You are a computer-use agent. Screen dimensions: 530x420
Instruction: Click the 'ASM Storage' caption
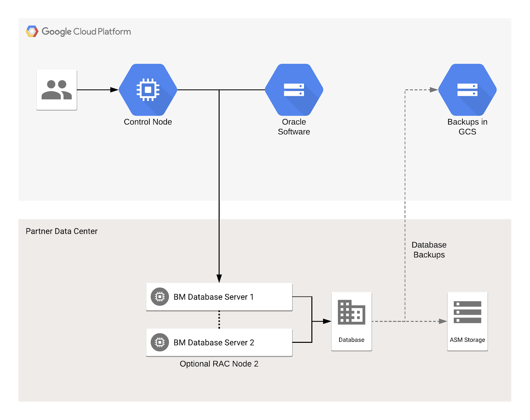[x=467, y=340]
